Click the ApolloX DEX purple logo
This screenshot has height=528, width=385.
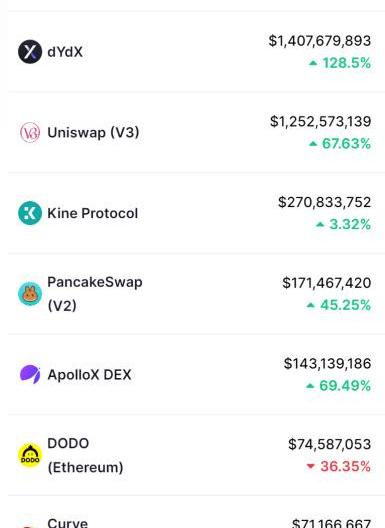click(x=30, y=374)
